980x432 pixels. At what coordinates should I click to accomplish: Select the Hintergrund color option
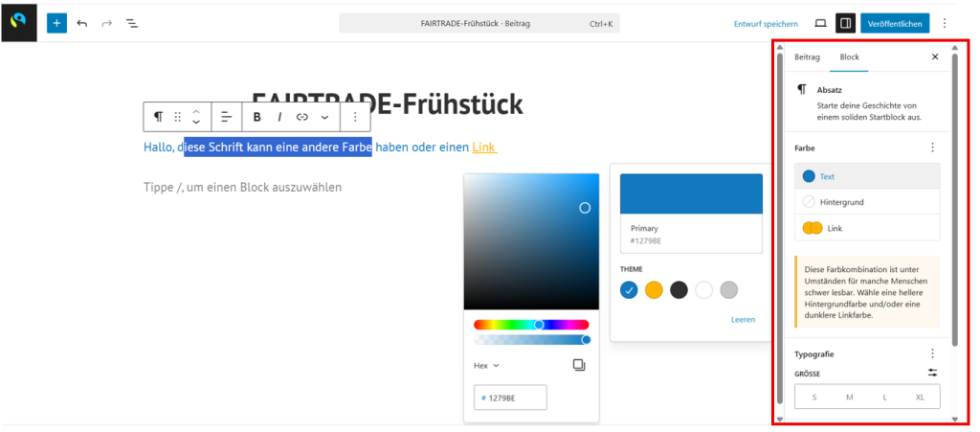tap(867, 202)
